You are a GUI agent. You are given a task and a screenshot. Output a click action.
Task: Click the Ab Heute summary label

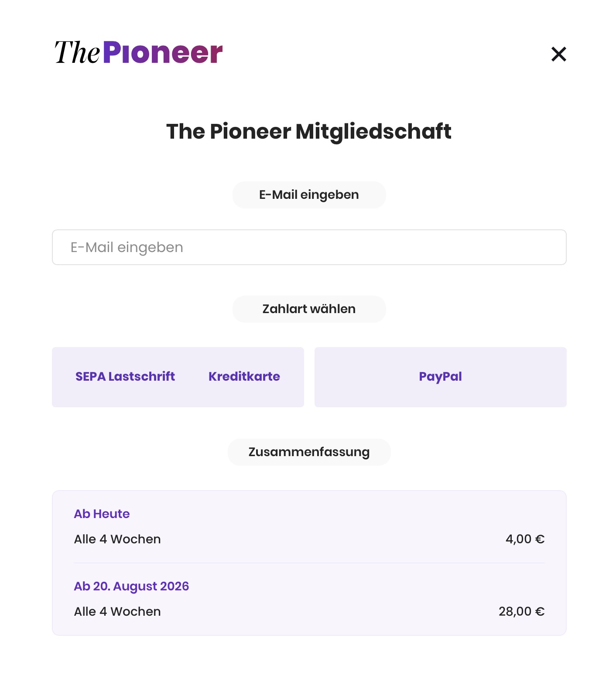102,514
